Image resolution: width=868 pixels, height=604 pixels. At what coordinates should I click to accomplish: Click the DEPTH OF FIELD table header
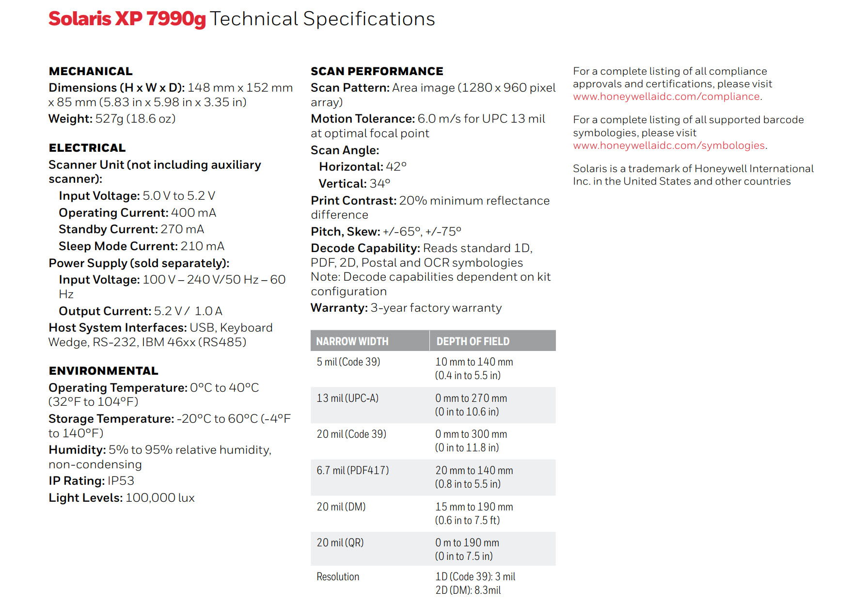(473, 341)
